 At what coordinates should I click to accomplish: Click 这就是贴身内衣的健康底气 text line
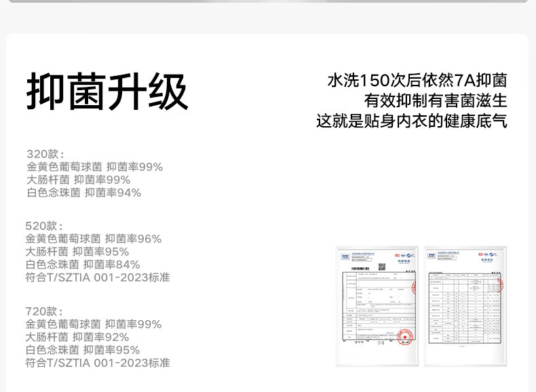coord(412,121)
